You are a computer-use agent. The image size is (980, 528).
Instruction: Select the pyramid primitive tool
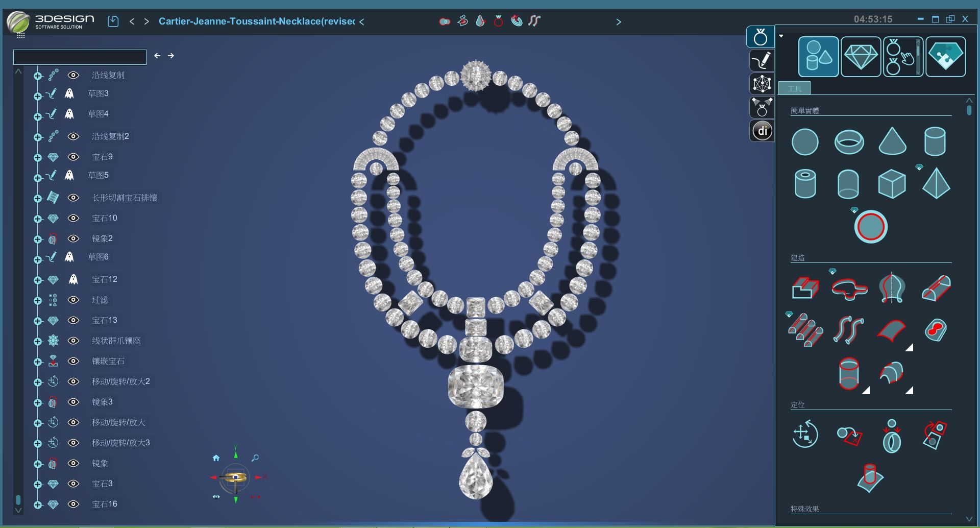pos(936,183)
